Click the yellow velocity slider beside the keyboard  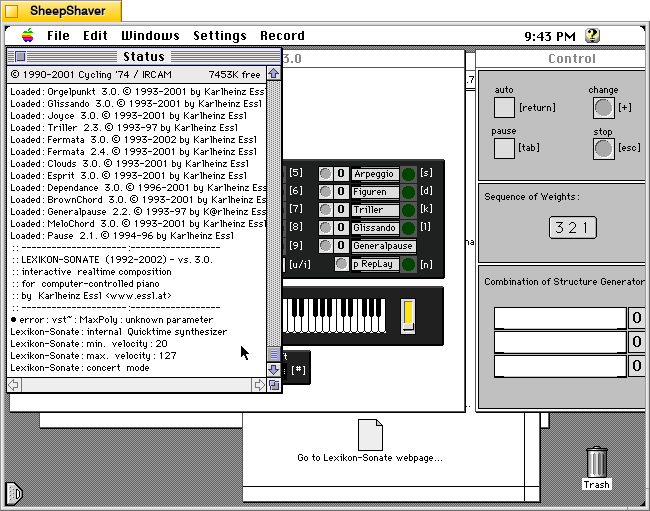[x=408, y=316]
